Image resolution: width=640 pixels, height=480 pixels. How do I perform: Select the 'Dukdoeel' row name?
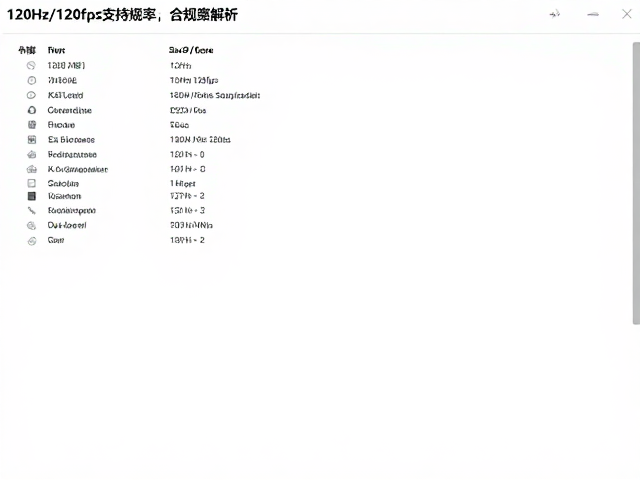[67, 225]
